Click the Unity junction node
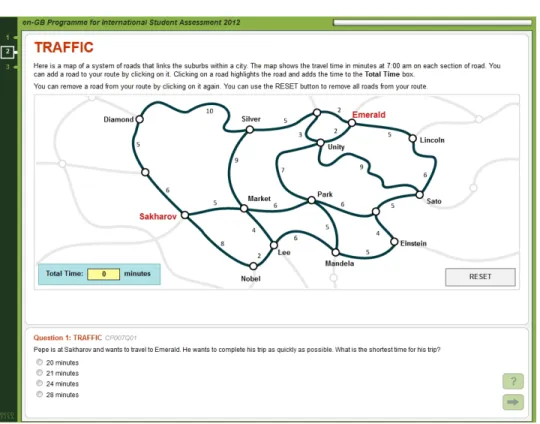540x424 pixels. point(321,143)
